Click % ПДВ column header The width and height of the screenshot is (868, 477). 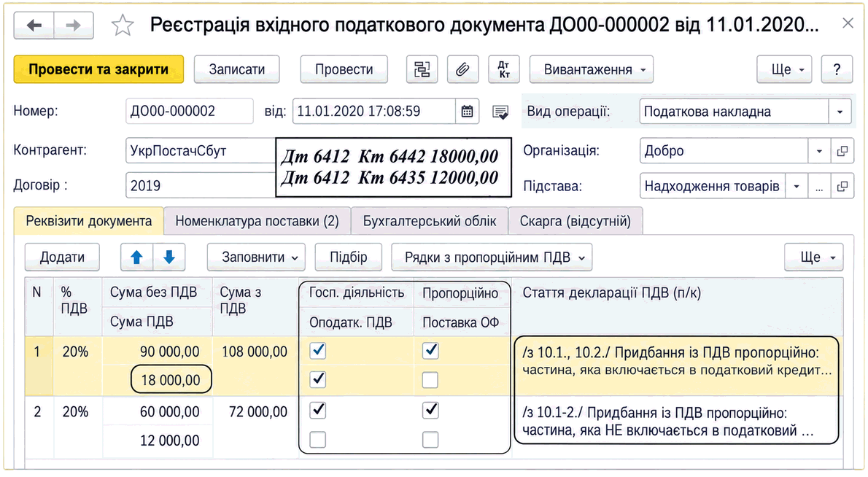coord(77,306)
